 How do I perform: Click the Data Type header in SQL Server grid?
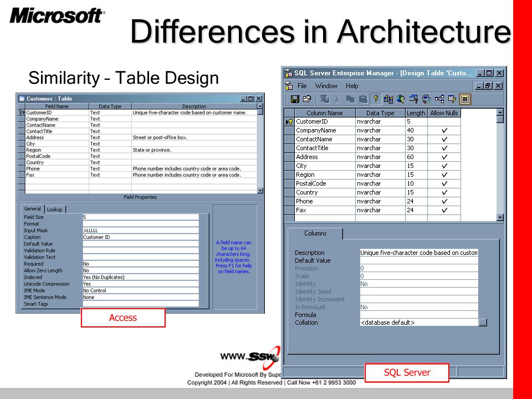(380, 113)
